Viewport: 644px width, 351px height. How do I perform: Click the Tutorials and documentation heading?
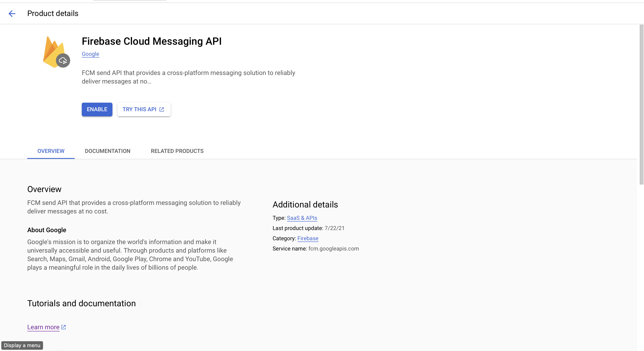coord(81,304)
